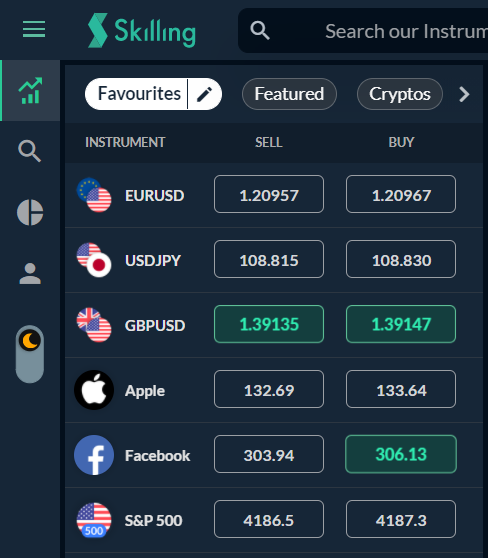Switch to the Cryptos tab

tap(400, 94)
